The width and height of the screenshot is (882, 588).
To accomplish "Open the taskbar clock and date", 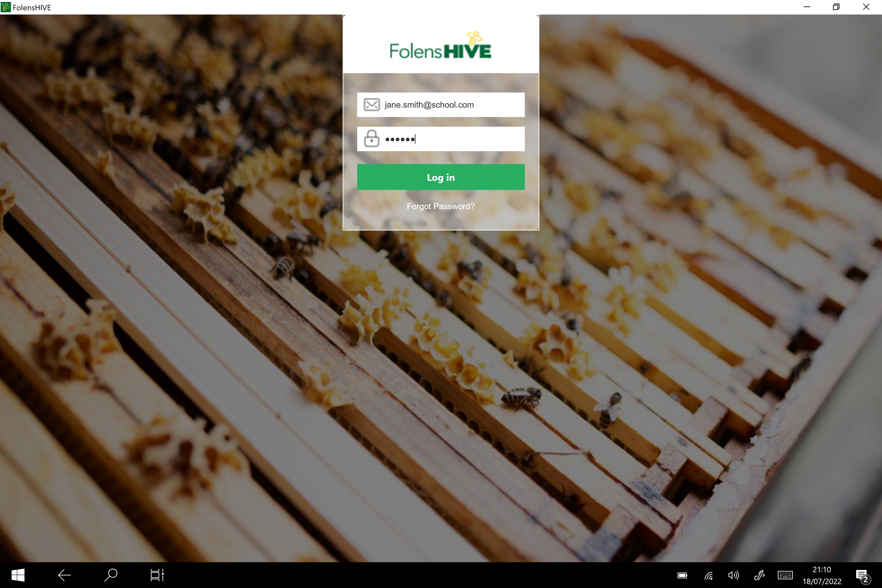I will tap(822, 575).
